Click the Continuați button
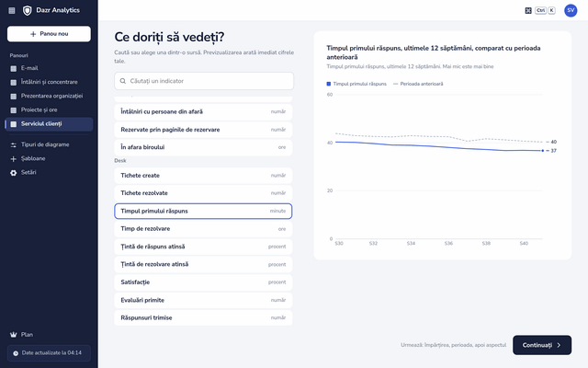 pyautogui.click(x=542, y=345)
